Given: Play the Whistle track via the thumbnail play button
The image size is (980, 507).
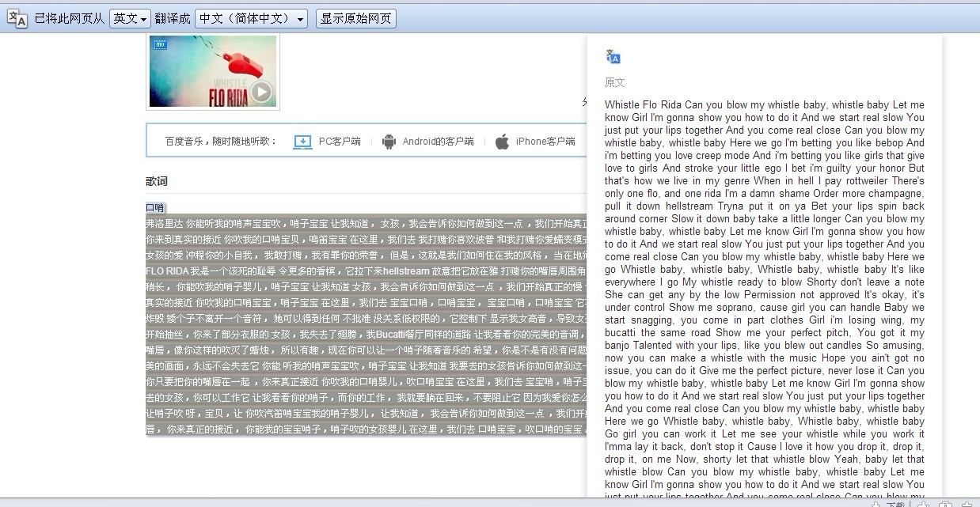Looking at the screenshot, I should (x=261, y=93).
